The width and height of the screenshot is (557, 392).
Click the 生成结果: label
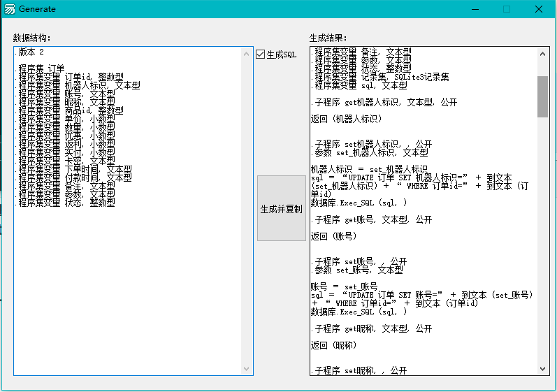click(x=328, y=38)
